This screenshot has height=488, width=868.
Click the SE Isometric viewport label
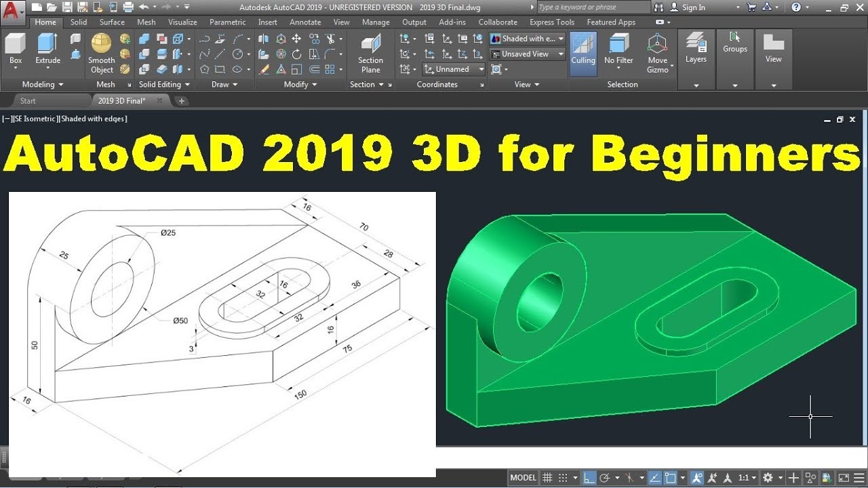pyautogui.click(x=37, y=119)
